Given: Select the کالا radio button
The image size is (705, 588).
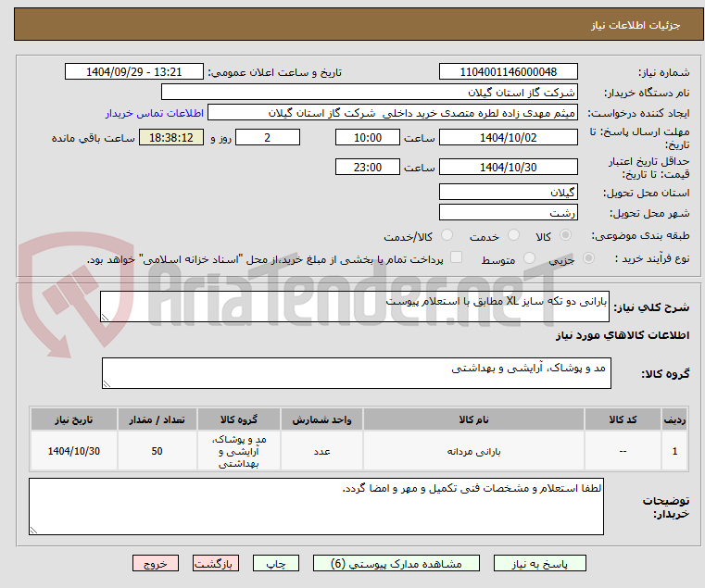Looking at the screenshot, I should 566,235.
